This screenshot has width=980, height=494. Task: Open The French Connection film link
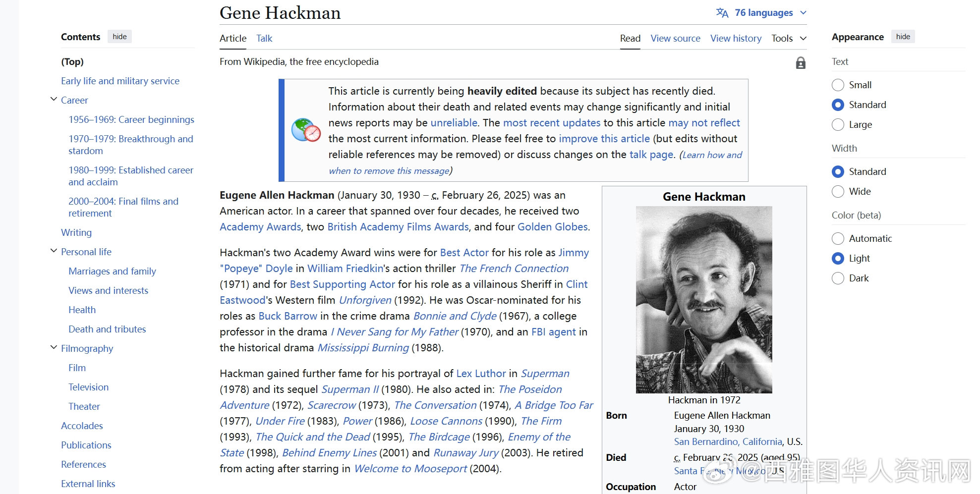tap(514, 269)
